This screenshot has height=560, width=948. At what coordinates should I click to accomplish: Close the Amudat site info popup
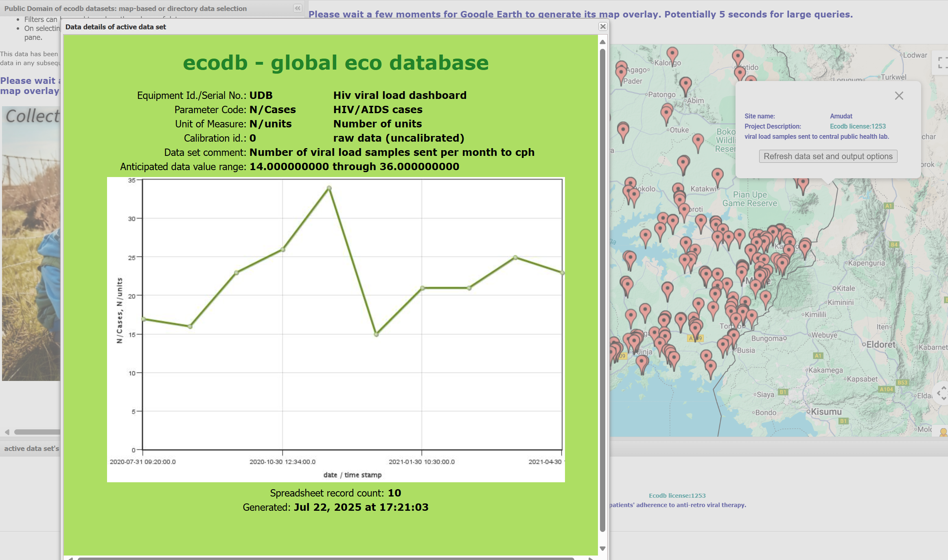(x=899, y=96)
